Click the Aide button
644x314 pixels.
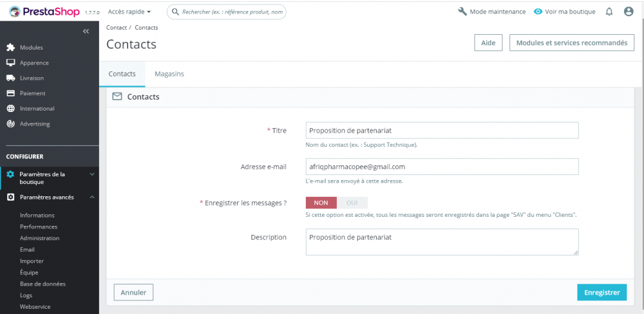point(488,42)
